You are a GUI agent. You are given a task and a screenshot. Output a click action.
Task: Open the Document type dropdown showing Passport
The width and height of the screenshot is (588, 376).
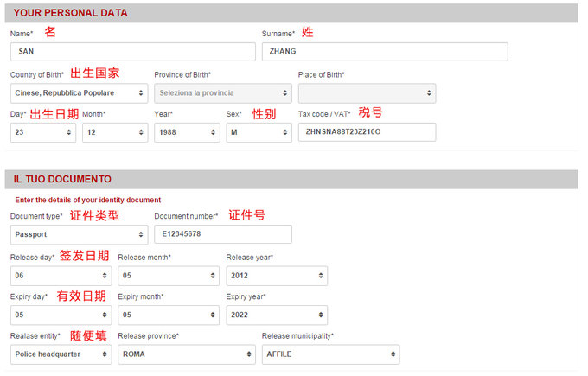coord(79,234)
